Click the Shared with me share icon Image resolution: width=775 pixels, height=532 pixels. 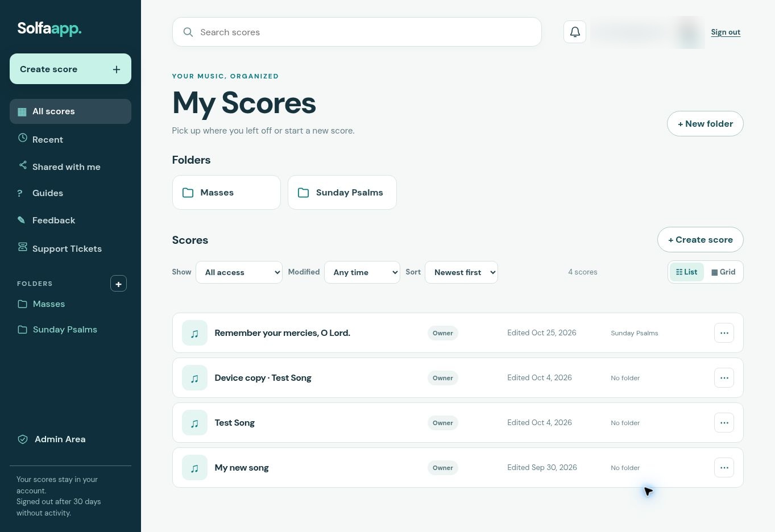point(23,165)
